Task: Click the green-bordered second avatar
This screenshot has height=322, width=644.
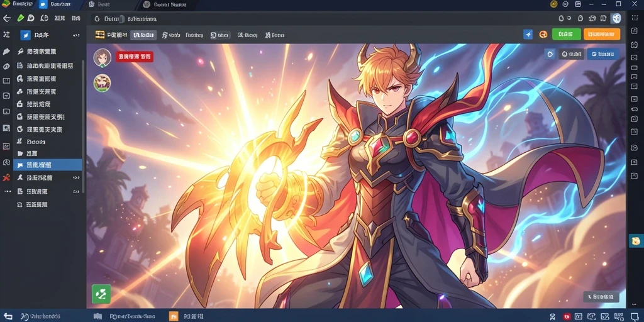Action: 102,82
